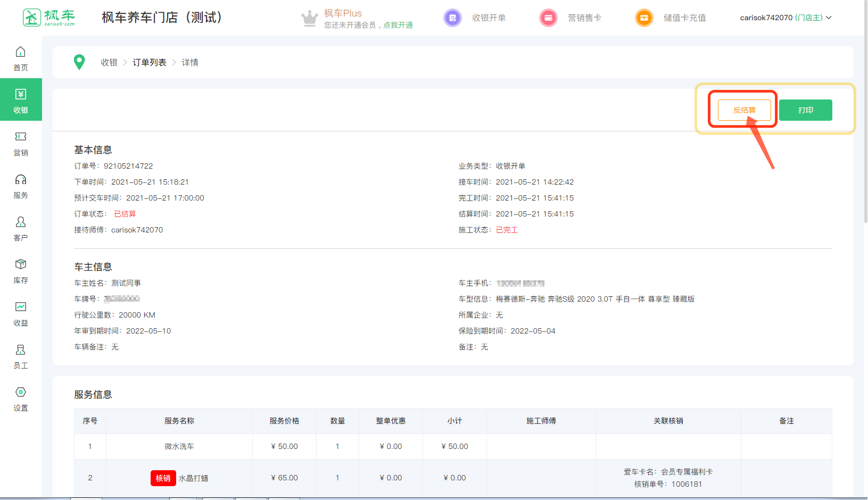Open the 库存 inventory box icon
Screen dimensions: 868x500
21,265
